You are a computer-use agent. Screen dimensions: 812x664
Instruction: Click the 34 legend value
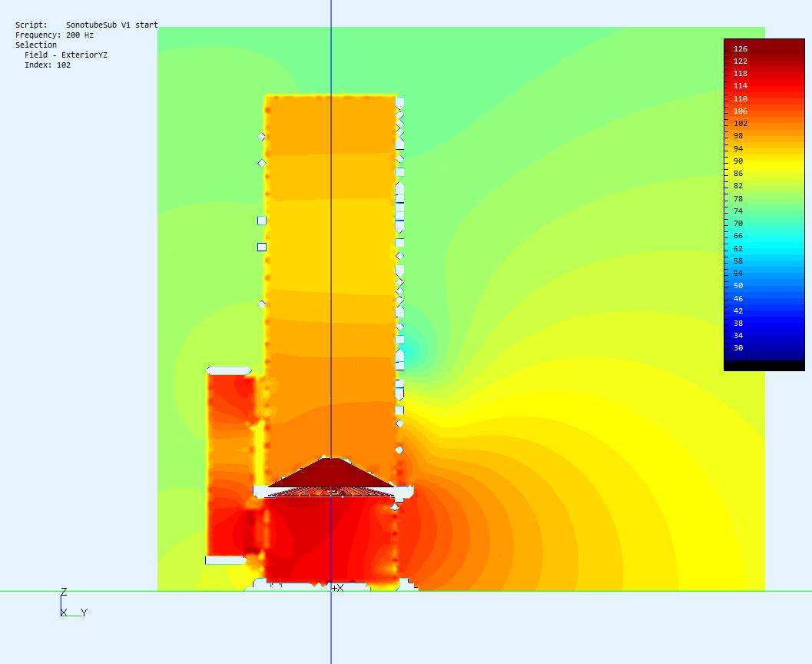pyautogui.click(x=738, y=336)
